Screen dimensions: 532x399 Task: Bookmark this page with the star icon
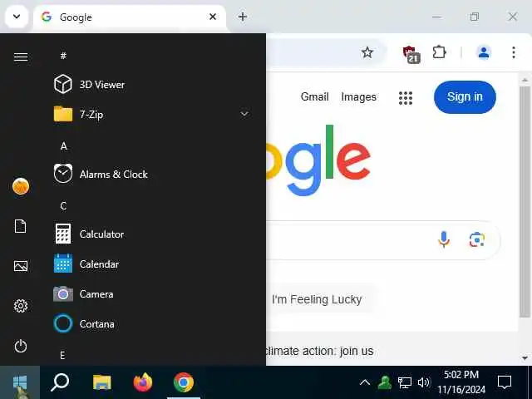[x=367, y=52]
